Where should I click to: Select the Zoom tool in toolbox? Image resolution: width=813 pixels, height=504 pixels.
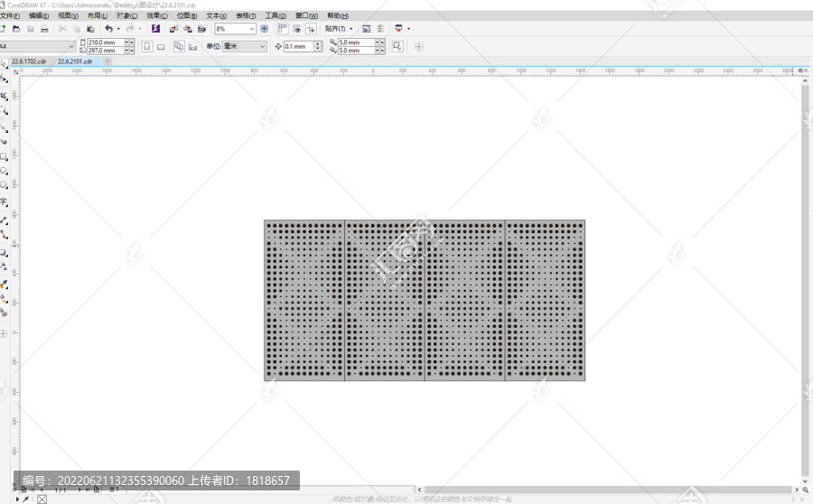click(x=4, y=111)
